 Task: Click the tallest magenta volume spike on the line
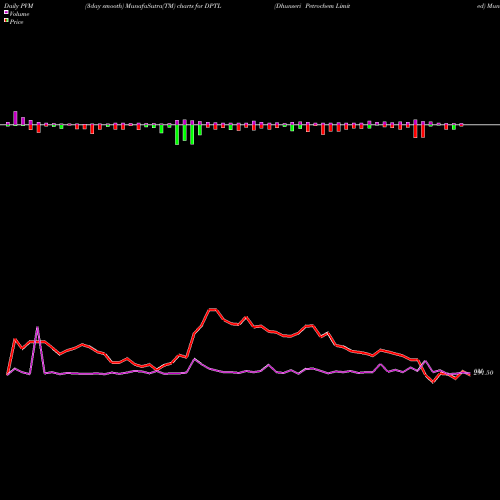tap(37, 328)
